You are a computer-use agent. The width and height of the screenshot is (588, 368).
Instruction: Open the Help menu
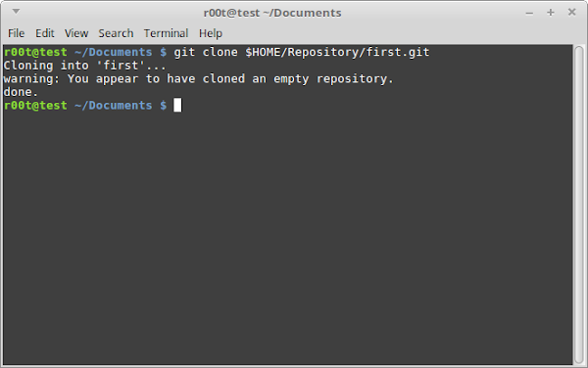(x=211, y=33)
